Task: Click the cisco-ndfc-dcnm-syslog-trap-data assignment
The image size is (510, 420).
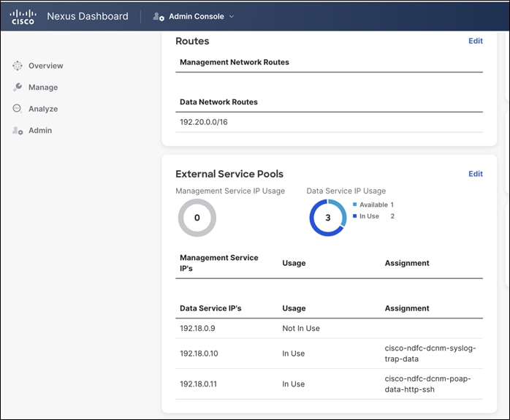Action: (430, 354)
